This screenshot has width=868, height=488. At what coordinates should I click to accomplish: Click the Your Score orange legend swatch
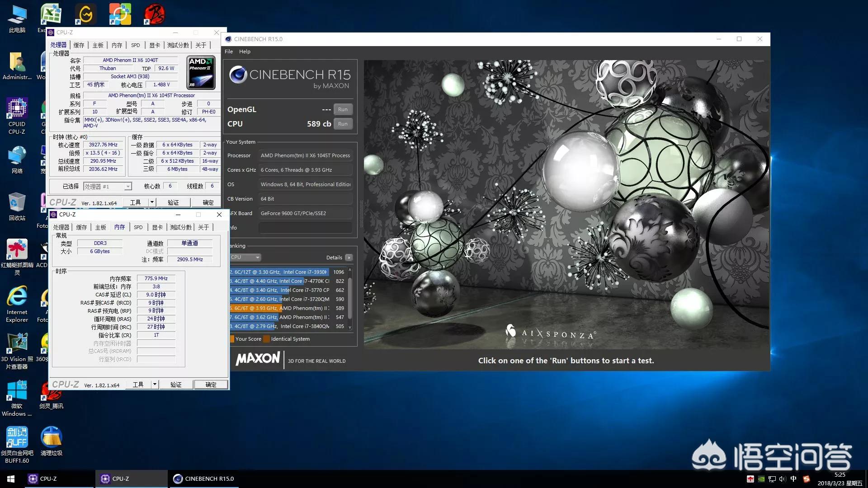232,339
